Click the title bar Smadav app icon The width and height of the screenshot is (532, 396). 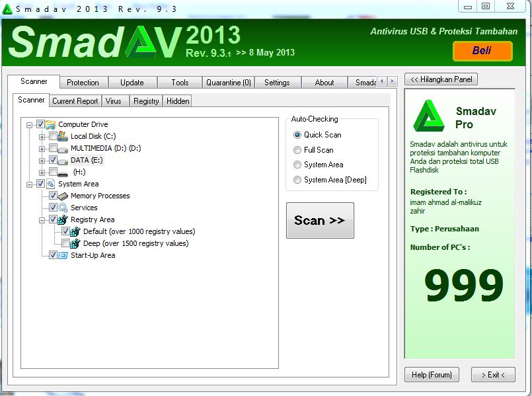7,9
